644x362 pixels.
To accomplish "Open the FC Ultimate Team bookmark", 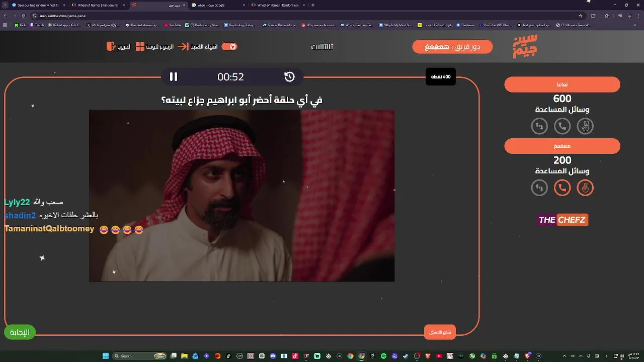I will [573, 25].
